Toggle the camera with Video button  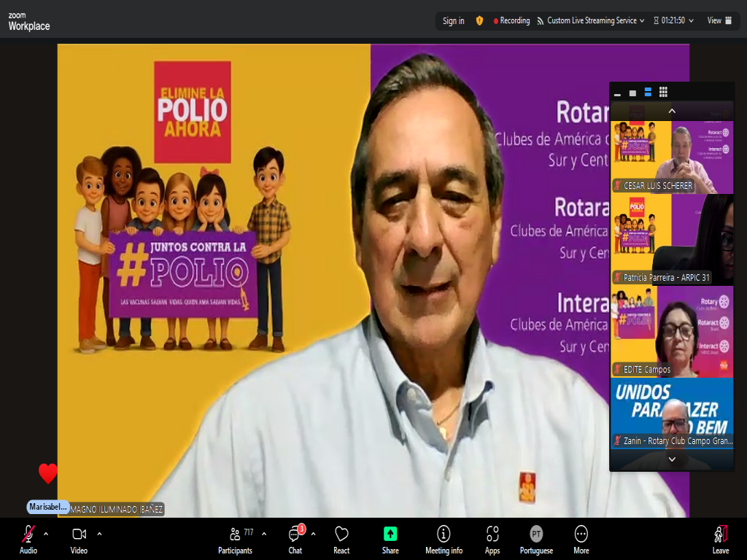coord(79,540)
